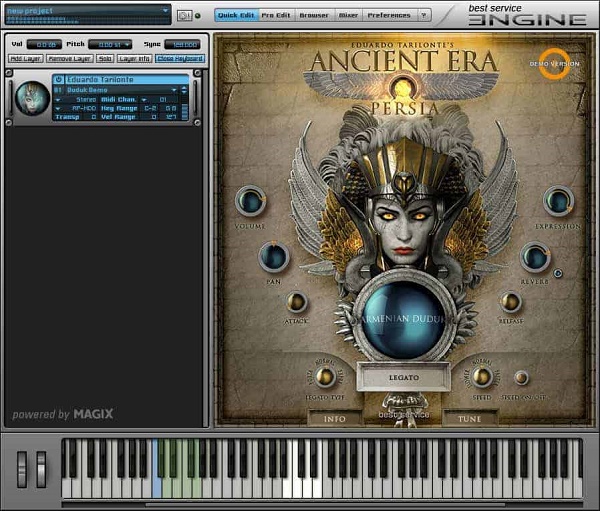Open the new project dropdown
This screenshot has width=600, height=511.
pyautogui.click(x=164, y=10)
